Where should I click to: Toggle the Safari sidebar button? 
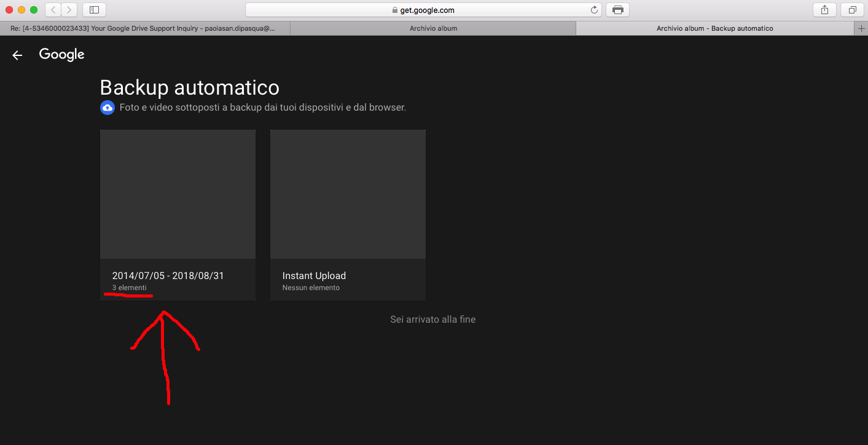(94, 10)
